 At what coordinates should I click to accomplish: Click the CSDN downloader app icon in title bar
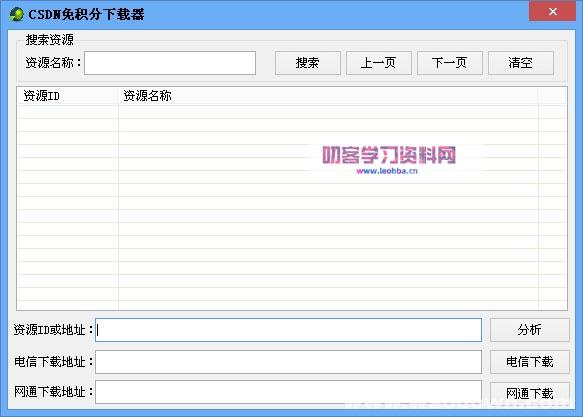(16, 14)
